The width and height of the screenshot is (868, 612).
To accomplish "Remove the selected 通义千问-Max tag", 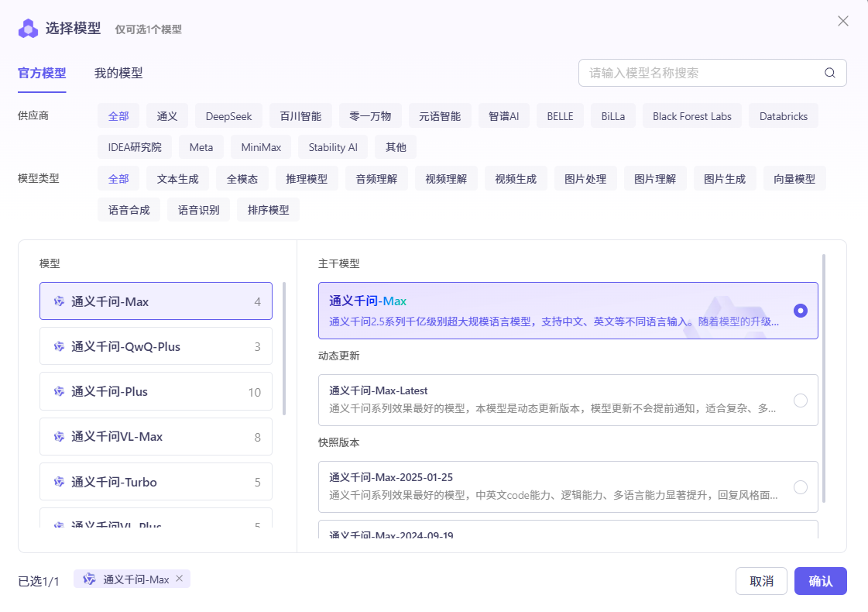I will (x=180, y=578).
